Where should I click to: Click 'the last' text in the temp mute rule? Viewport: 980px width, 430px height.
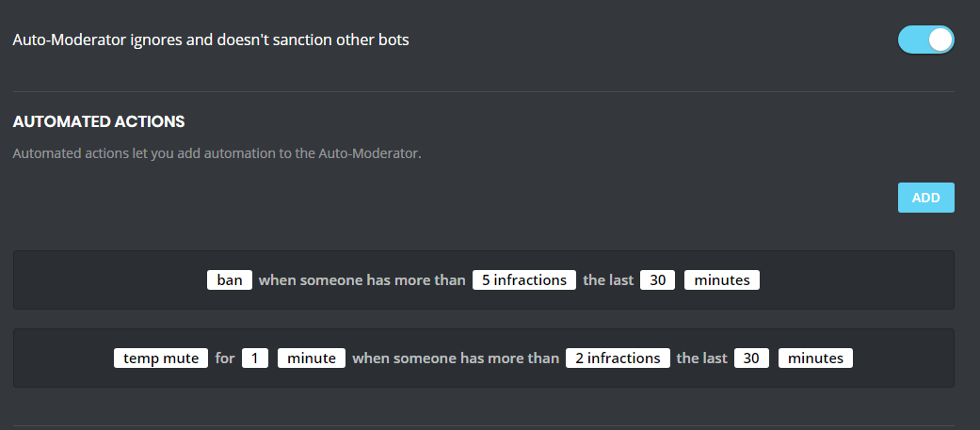click(701, 358)
